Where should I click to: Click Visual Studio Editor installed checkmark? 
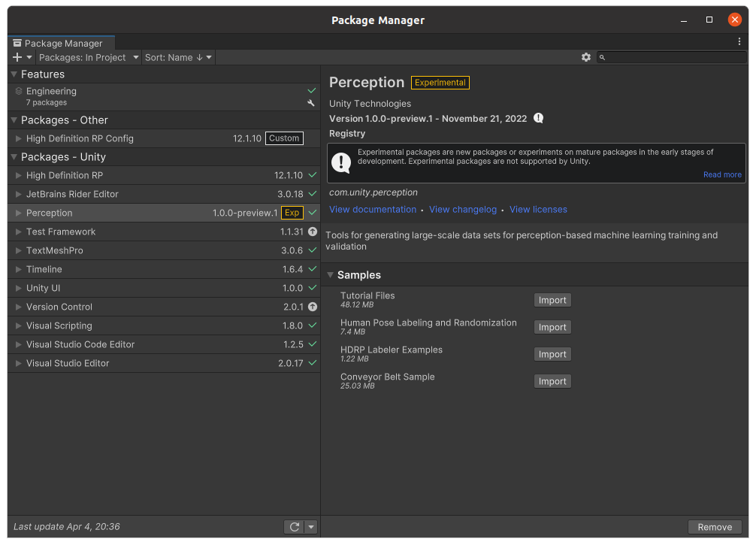tap(313, 363)
